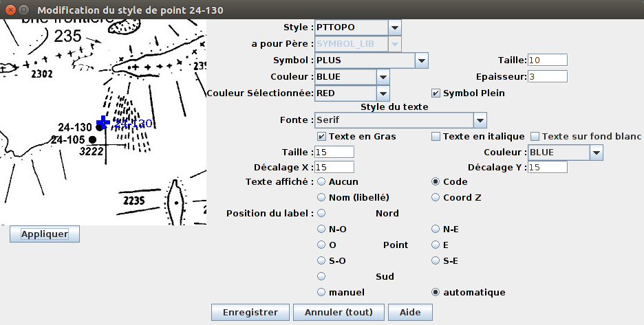The height and width of the screenshot is (325, 644).
Task: Open the symbol Couleur BLUE dropdown
Action: coord(383,76)
